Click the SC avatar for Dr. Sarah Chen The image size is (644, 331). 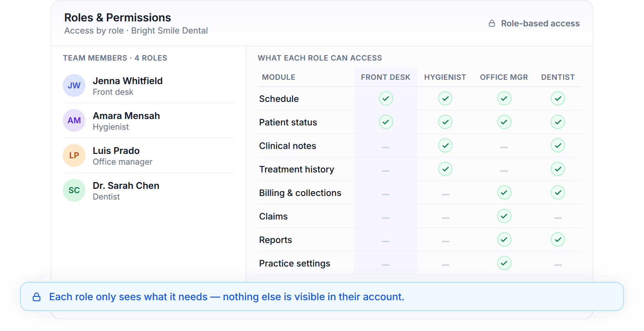pyautogui.click(x=74, y=190)
